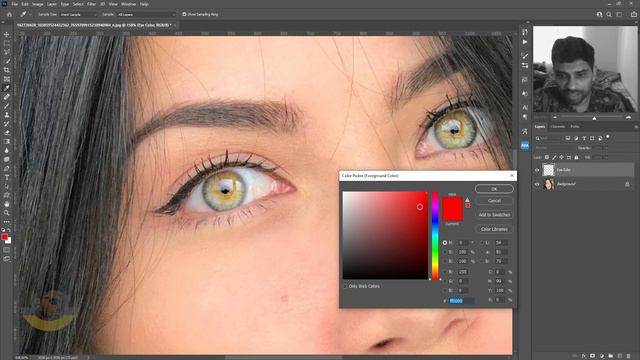
Task: Select the H hue radio button
Action: (x=444, y=242)
